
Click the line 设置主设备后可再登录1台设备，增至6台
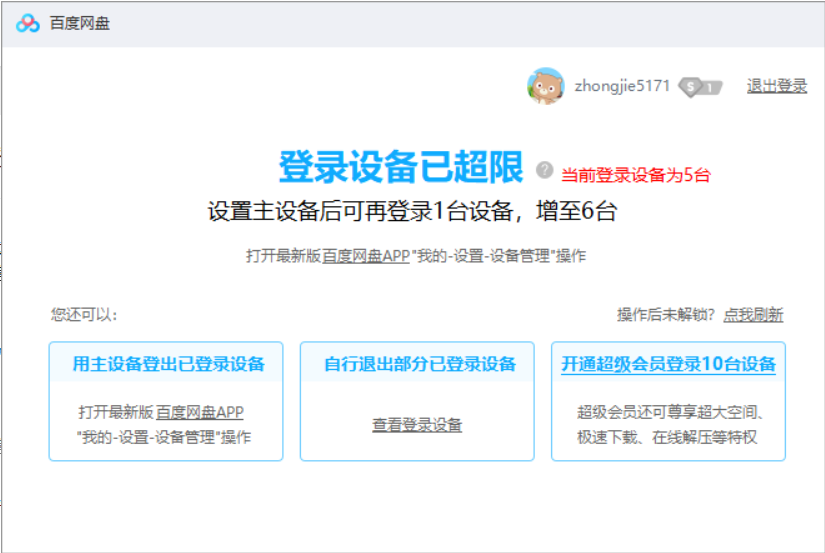[x=412, y=212]
